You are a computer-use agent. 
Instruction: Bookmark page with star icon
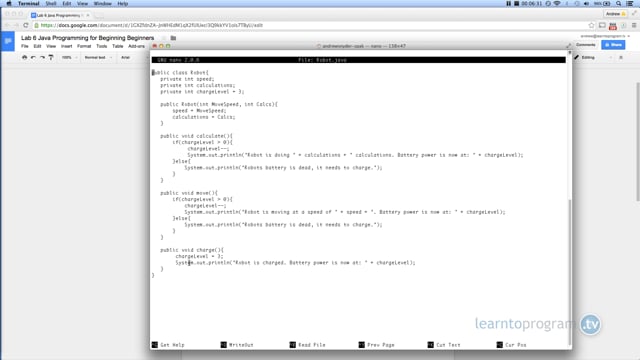coord(591,25)
